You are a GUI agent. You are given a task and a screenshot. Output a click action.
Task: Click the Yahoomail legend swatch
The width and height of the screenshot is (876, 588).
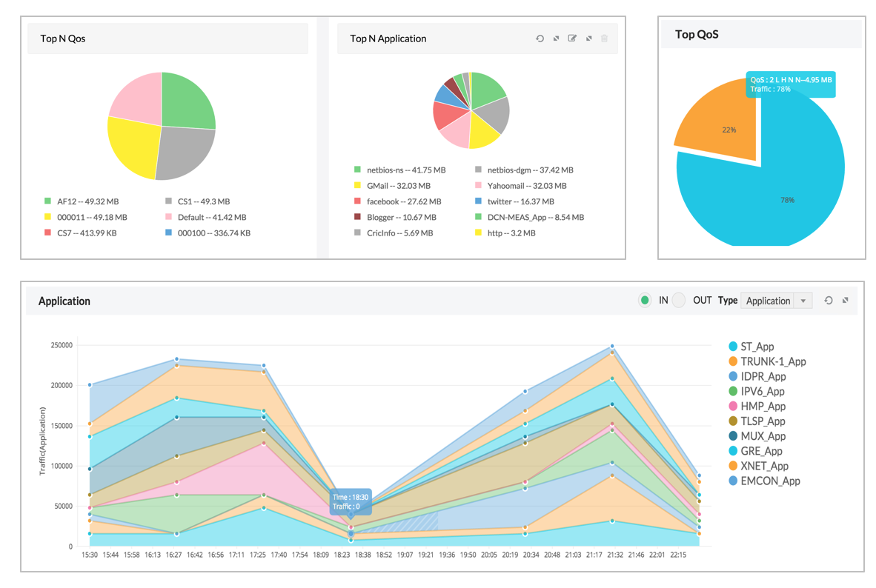478,185
